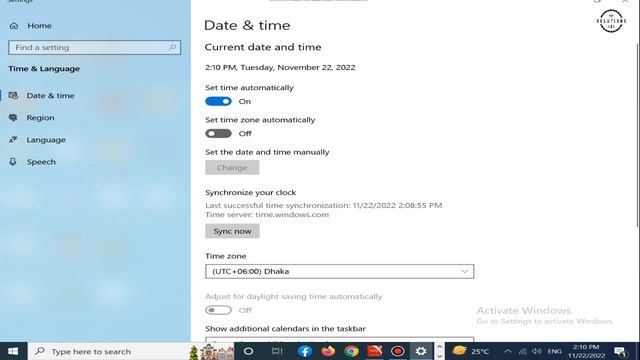Click the 'Synchronize your clock' label
This screenshot has height=360, width=640.
pos(251,192)
